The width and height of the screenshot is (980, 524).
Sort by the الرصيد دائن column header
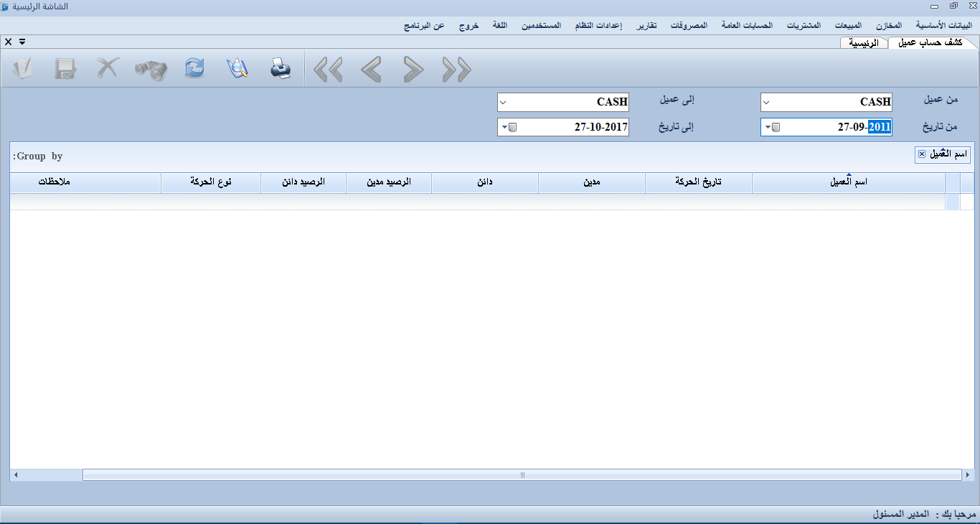(303, 183)
